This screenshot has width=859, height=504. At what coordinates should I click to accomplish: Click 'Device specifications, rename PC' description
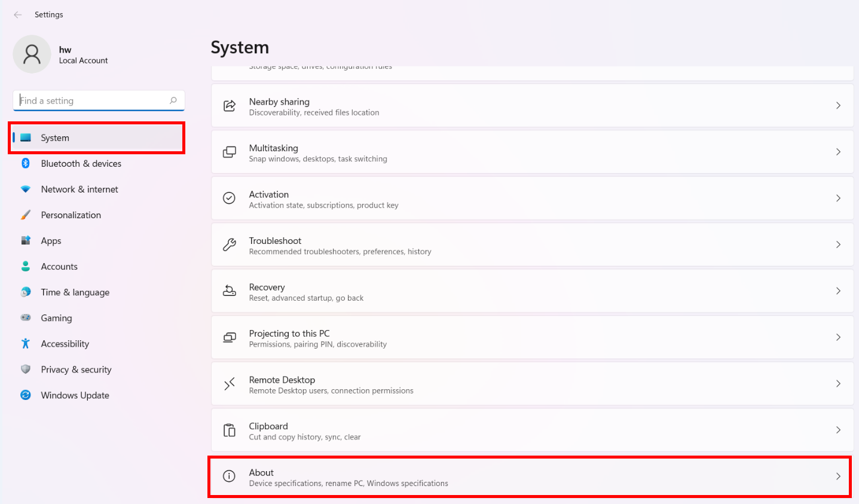349,483
